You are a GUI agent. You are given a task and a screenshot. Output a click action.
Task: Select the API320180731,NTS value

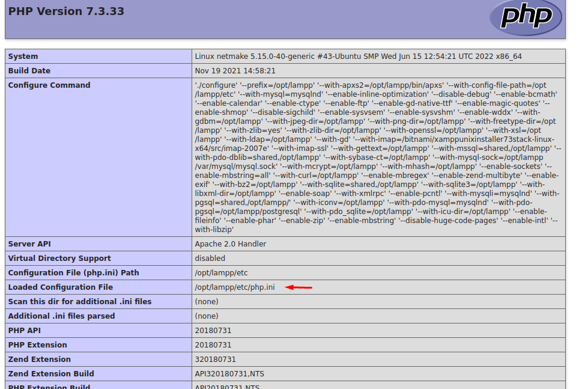(229, 374)
